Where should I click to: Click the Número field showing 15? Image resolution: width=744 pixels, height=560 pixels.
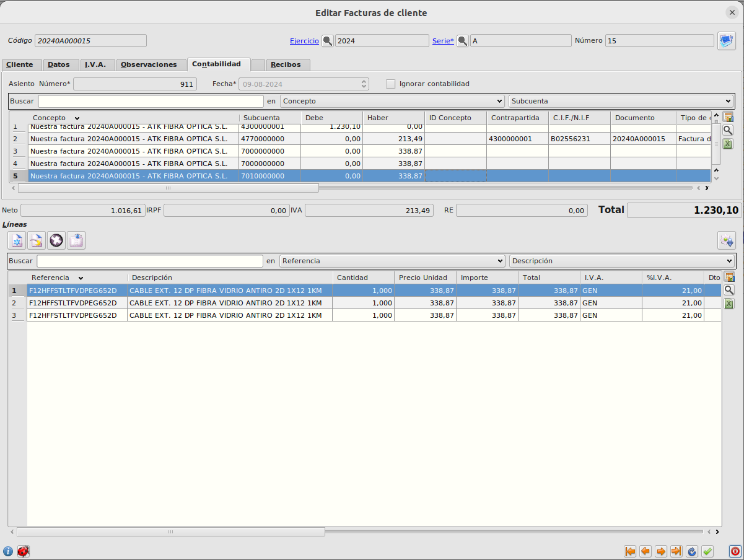point(660,40)
